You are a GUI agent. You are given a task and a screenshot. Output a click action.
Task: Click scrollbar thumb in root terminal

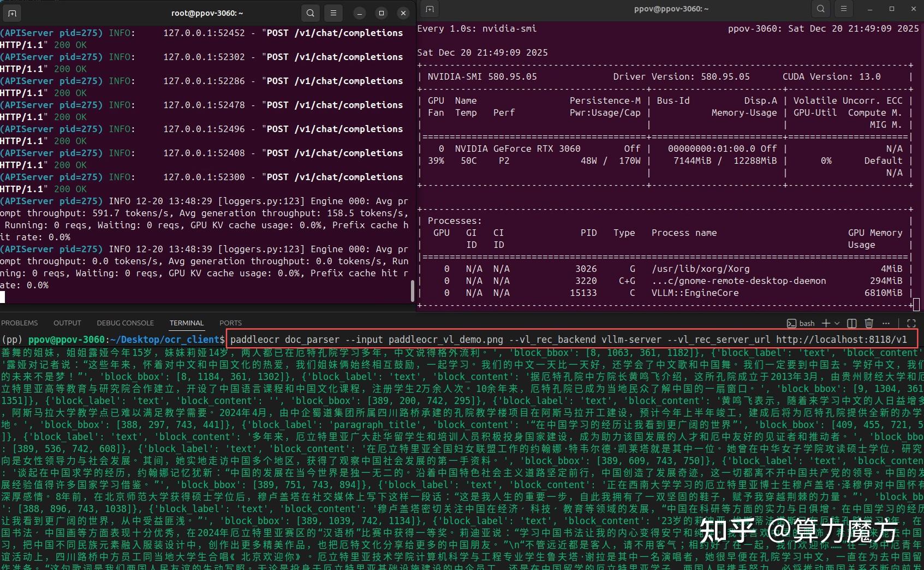(x=413, y=290)
